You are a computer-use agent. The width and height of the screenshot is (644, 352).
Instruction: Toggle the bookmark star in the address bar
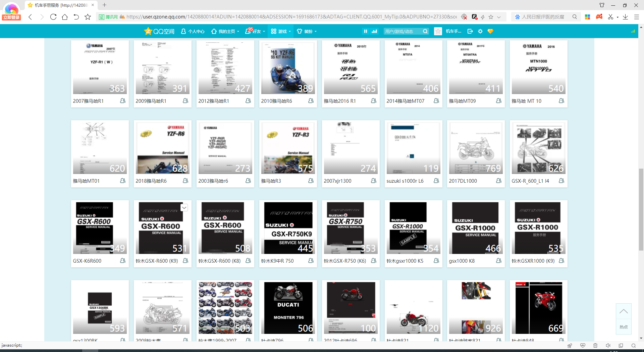491,17
